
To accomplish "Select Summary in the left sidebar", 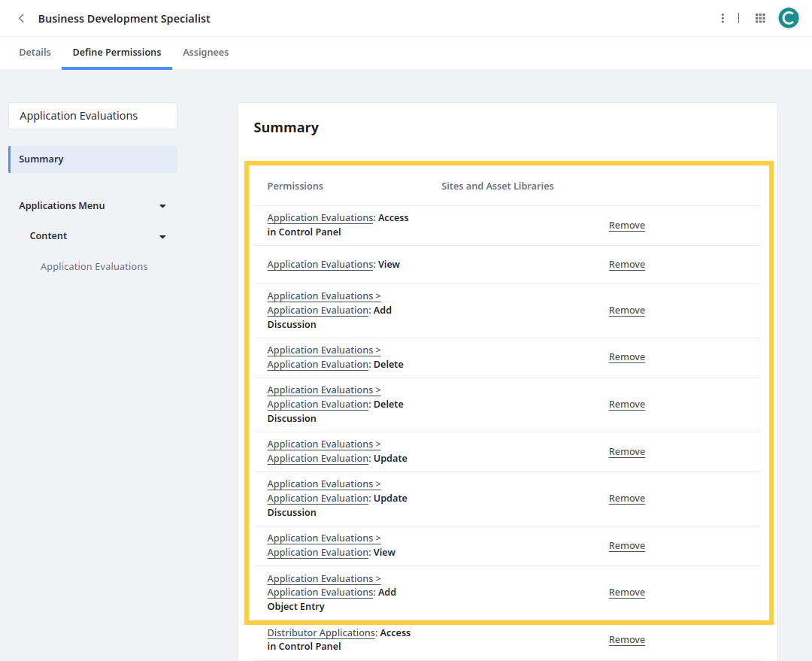I will tap(93, 159).
